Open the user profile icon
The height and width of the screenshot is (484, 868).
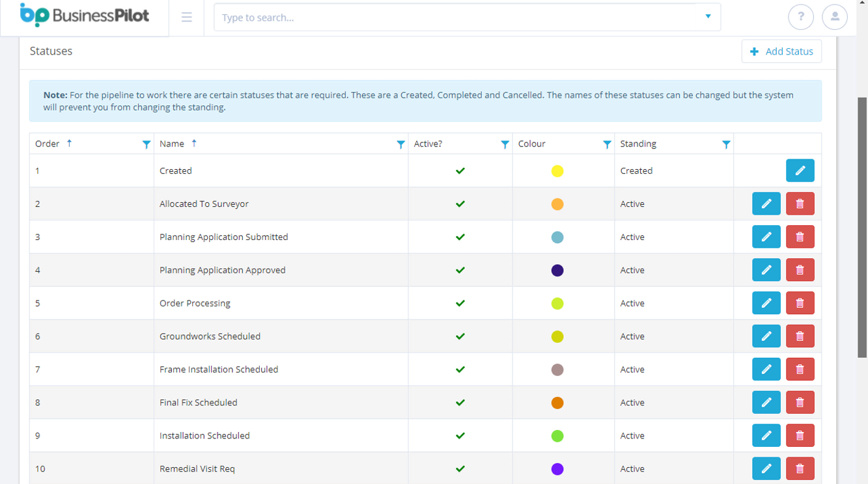coord(834,18)
